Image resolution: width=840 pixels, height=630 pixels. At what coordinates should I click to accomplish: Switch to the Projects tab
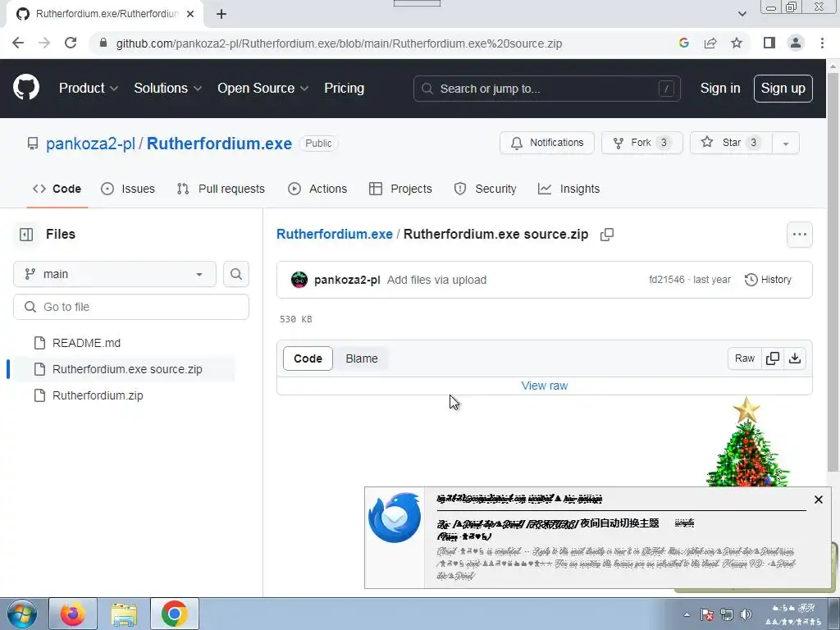tap(400, 189)
